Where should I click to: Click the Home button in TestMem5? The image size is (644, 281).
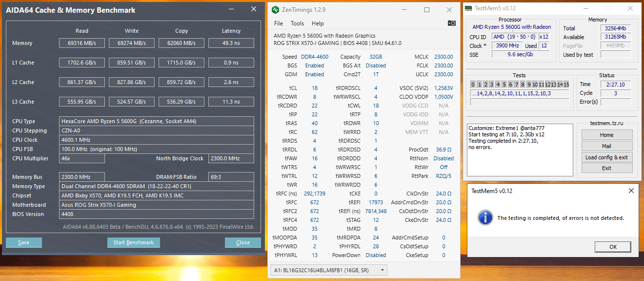(607, 135)
